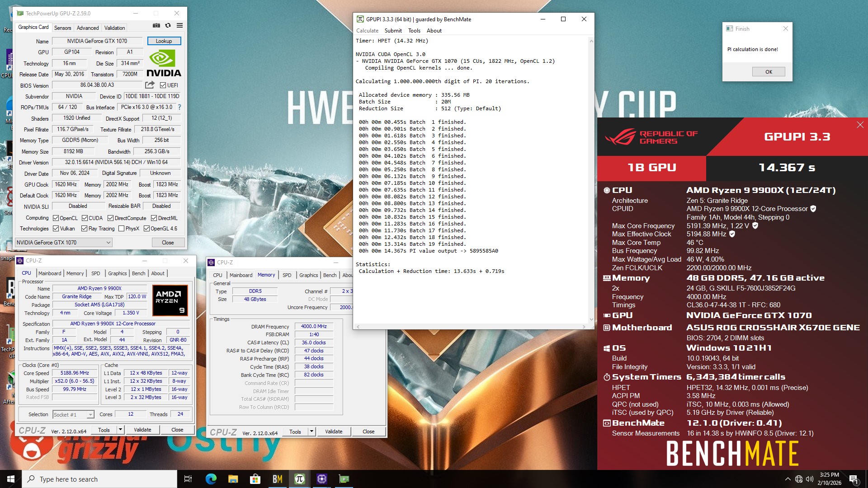The height and width of the screenshot is (488, 868).
Task: Switch to GPU-Z taskbar icon
Action: coord(344,479)
